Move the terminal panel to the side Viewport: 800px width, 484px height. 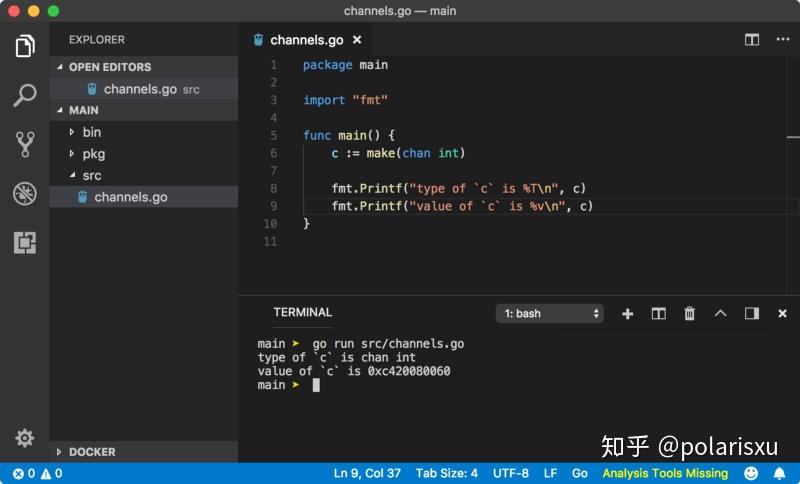pos(752,313)
